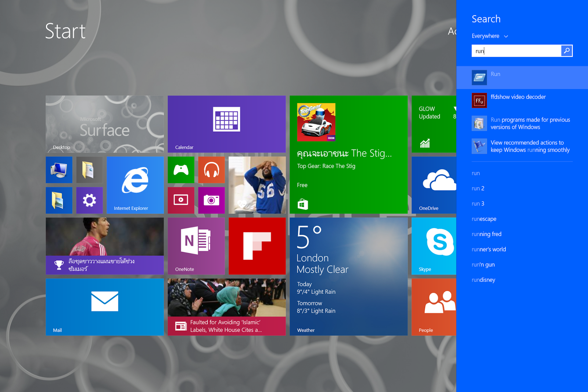Select the 'rundisney' suggestion
This screenshot has width=588, height=392.
[484, 280]
